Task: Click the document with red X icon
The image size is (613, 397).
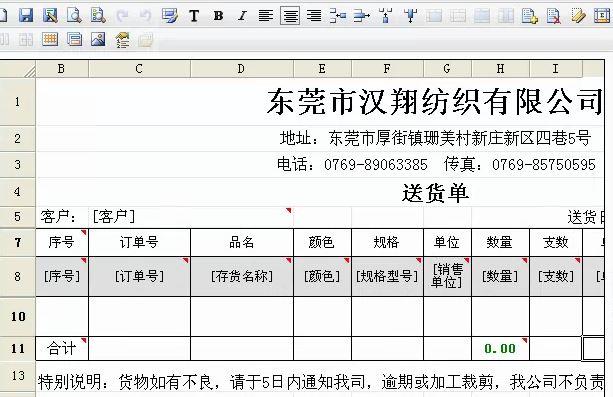Action: point(554,16)
